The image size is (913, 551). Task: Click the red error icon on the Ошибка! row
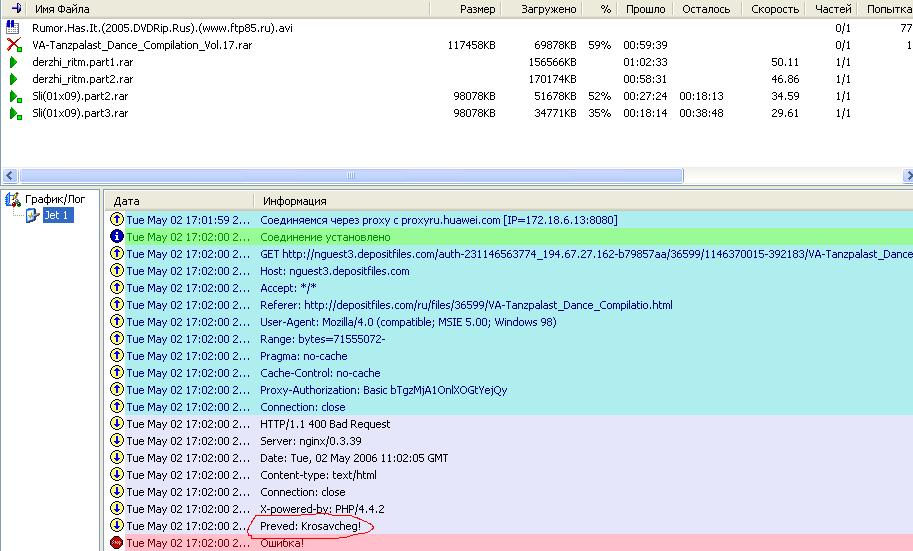click(116, 543)
